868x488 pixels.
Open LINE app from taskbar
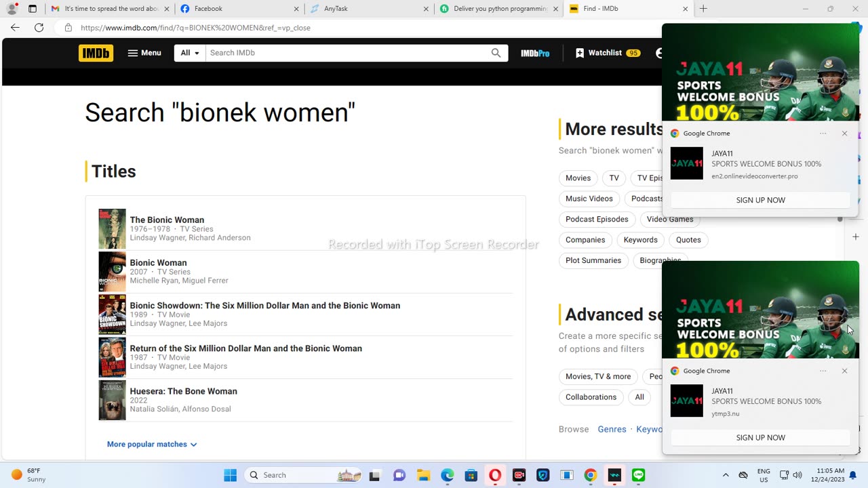point(638,475)
